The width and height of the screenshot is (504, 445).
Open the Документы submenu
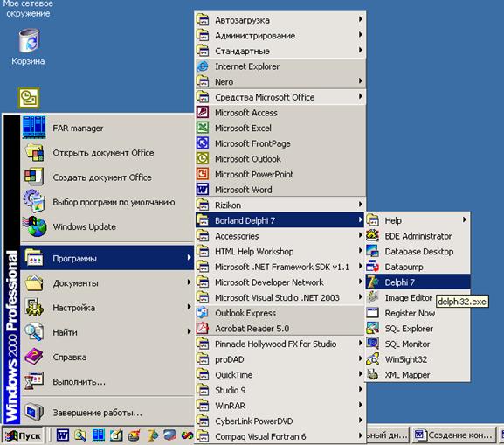click(107, 283)
